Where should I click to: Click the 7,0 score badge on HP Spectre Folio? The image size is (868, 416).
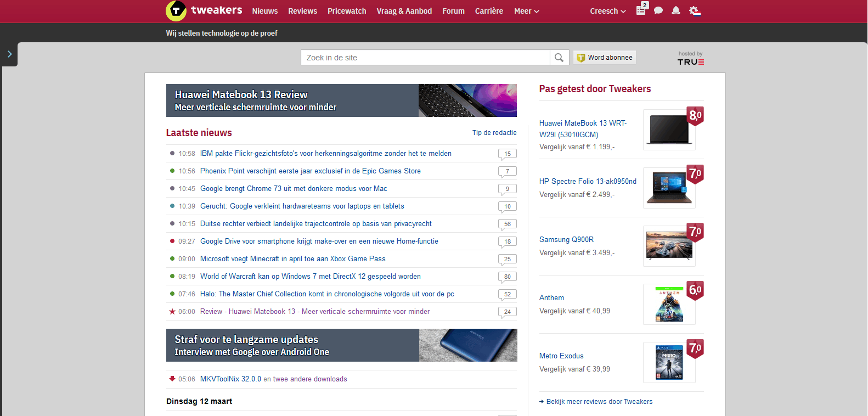tap(695, 174)
